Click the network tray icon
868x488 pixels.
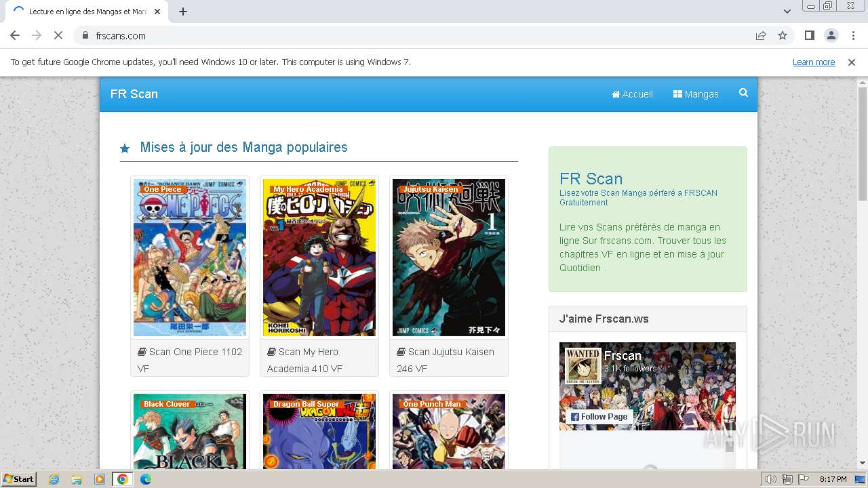click(787, 479)
